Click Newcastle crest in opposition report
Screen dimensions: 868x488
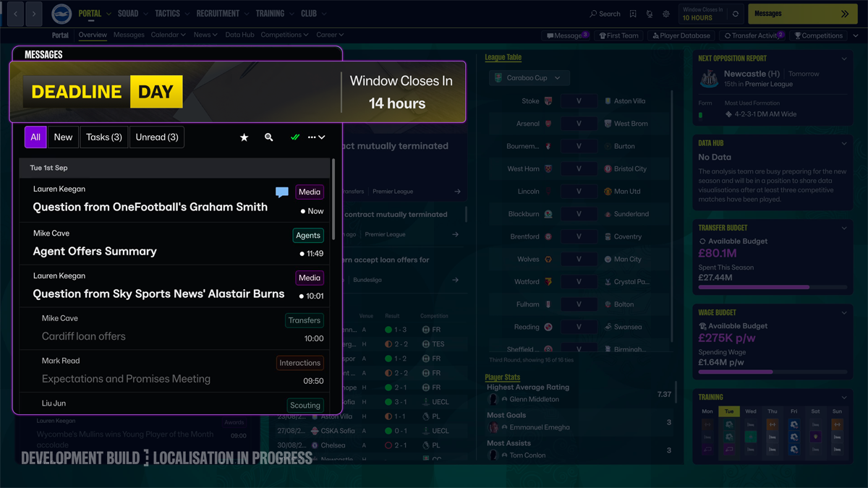point(710,78)
